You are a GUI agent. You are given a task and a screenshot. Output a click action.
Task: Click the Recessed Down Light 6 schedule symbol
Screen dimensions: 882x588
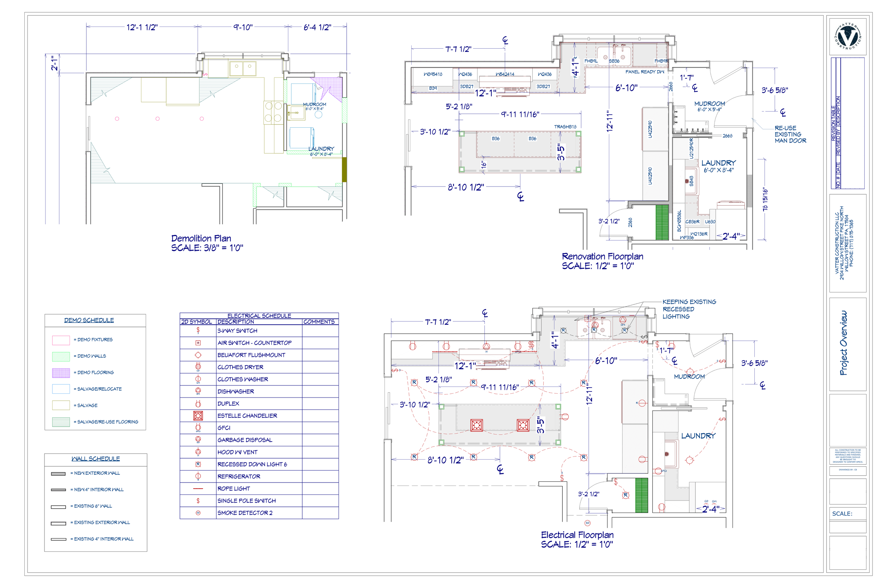click(x=198, y=464)
